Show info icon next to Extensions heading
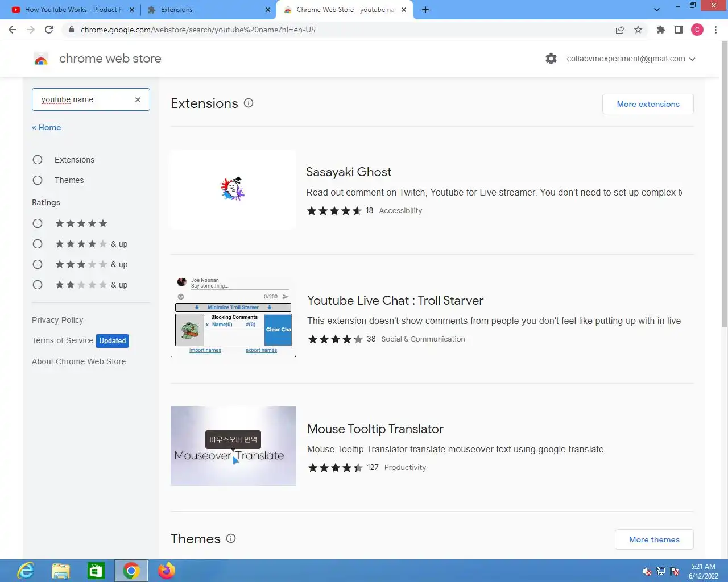Image resolution: width=728 pixels, height=582 pixels. (x=249, y=103)
